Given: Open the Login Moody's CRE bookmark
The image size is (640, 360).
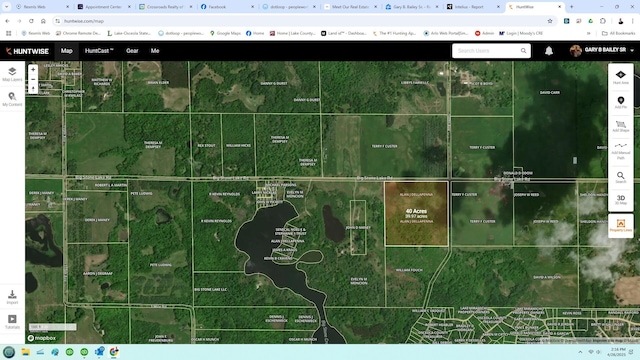Looking at the screenshot, I should (521, 33).
